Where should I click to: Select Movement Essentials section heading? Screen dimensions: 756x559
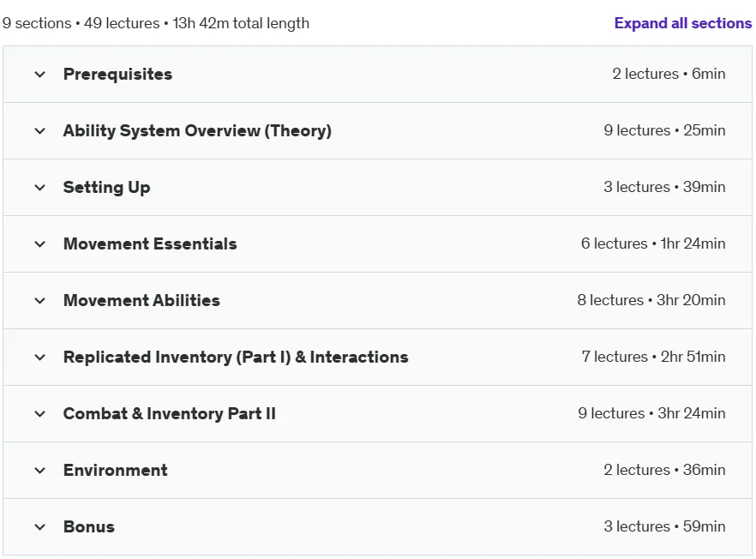pyautogui.click(x=150, y=244)
